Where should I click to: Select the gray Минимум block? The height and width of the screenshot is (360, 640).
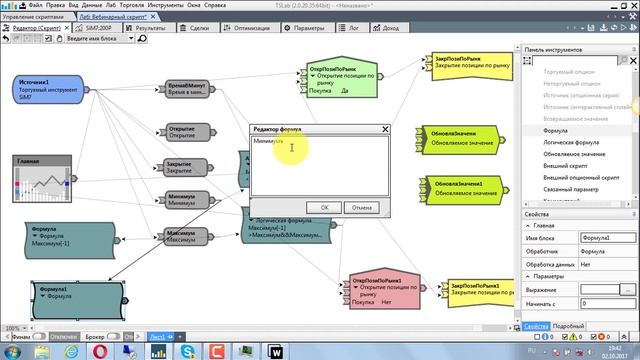tap(187, 200)
